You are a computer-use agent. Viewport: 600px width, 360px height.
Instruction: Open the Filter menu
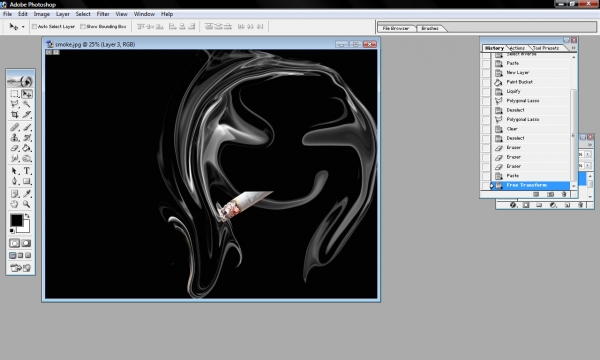[103, 14]
